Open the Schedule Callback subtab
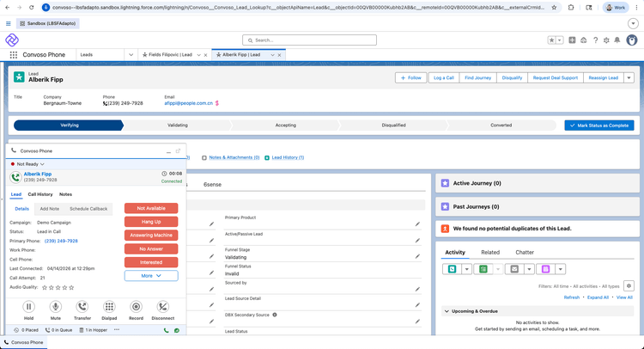644x349 pixels. tap(88, 209)
